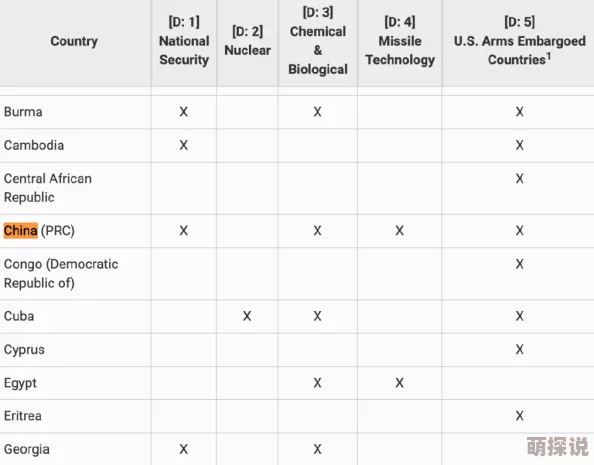594x465 pixels.
Task: Click the Chemical & Biological column header
Action: pyautogui.click(x=318, y=41)
